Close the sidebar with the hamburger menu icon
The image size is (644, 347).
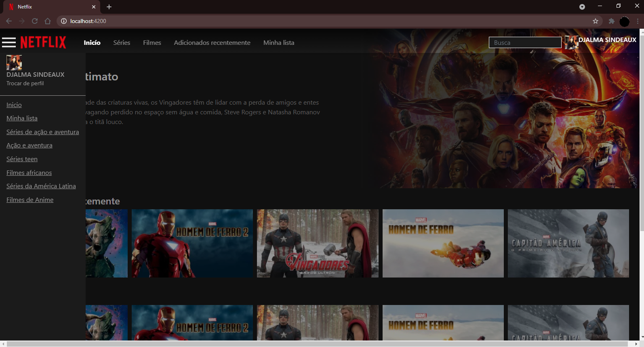point(9,42)
